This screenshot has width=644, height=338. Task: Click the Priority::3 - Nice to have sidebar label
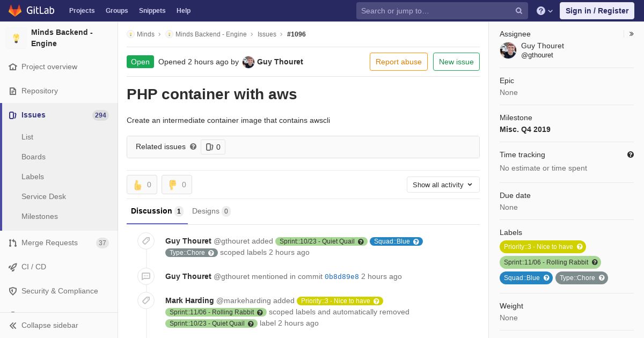pyautogui.click(x=543, y=247)
